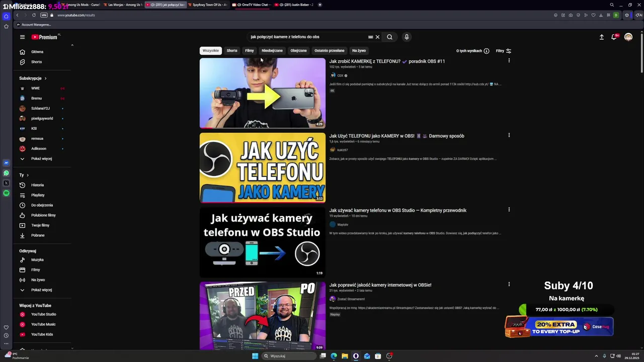The height and width of the screenshot is (362, 644).
Task: Switch to Las Monjas Among Us tab
Action: 122,5
